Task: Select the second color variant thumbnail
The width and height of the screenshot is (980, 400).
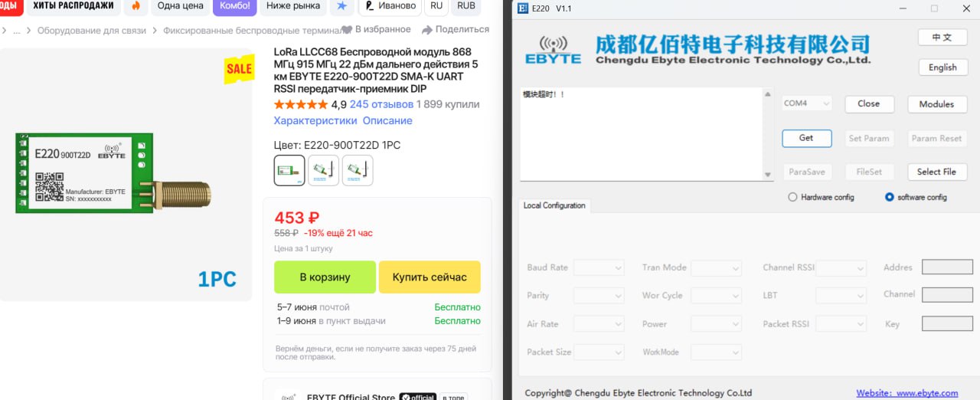Action: click(323, 170)
